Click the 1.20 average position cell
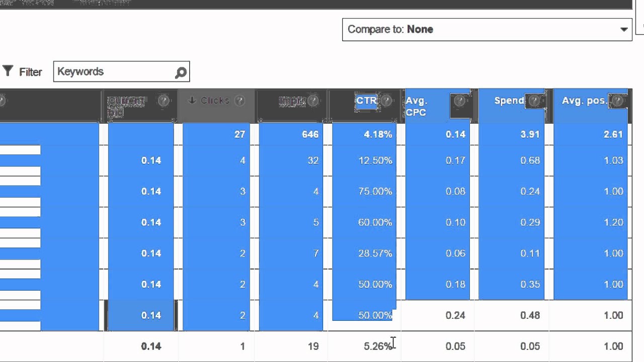 coord(613,222)
